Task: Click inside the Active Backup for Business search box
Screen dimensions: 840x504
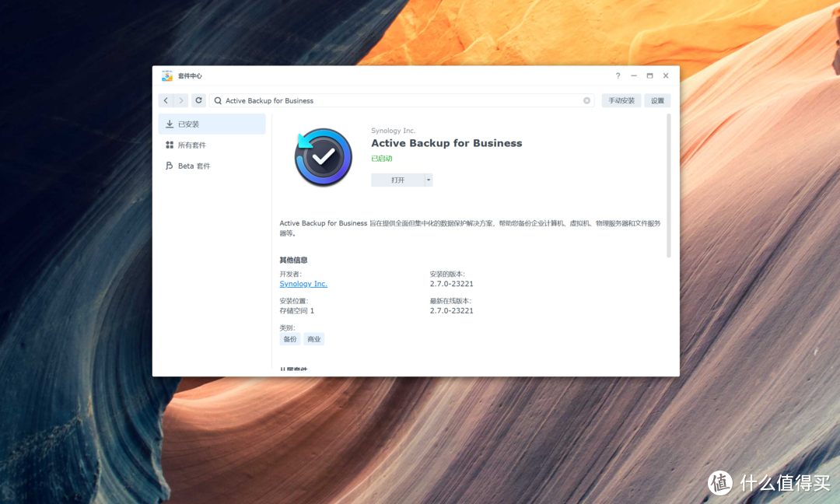Action: [402, 100]
